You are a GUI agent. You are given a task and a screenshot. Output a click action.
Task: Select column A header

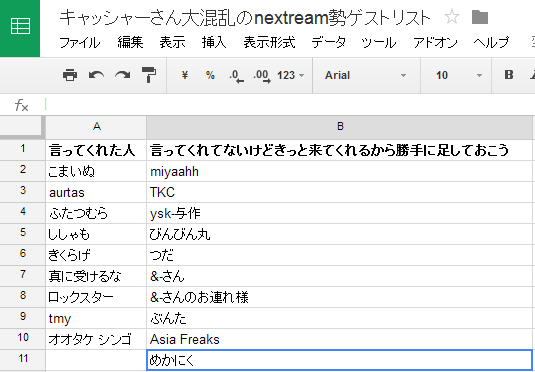click(96, 127)
